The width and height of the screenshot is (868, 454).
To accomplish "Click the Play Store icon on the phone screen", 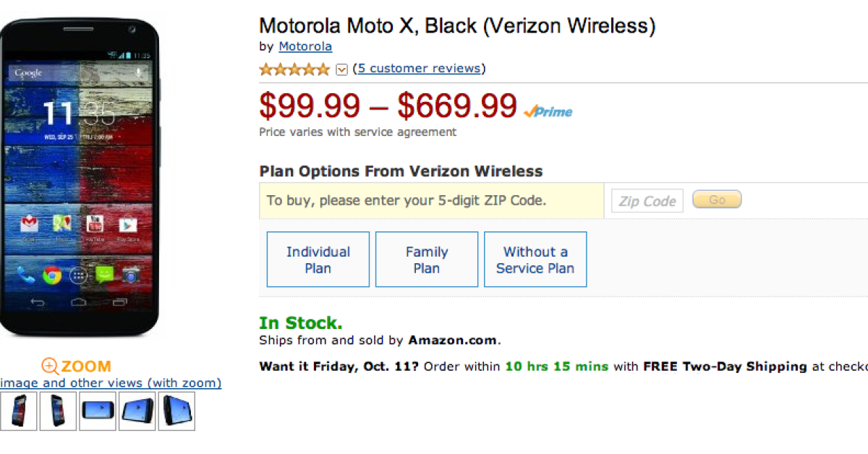I will (x=128, y=225).
